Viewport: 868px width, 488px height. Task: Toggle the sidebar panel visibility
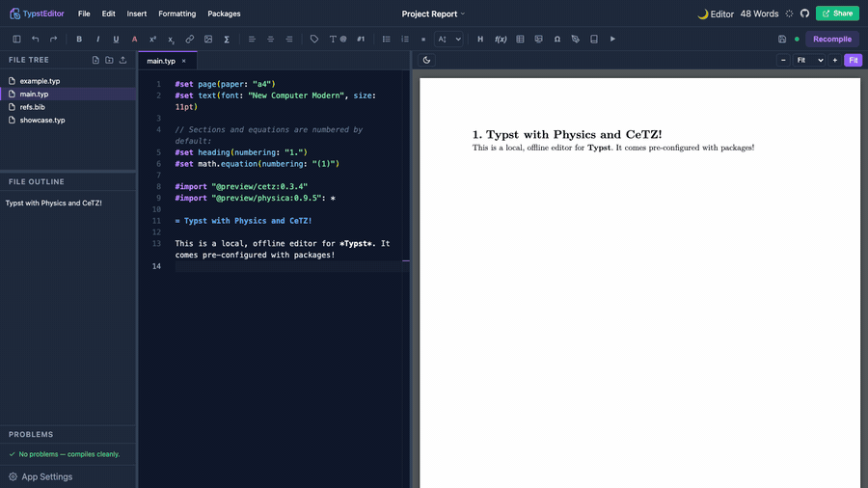[16, 40]
